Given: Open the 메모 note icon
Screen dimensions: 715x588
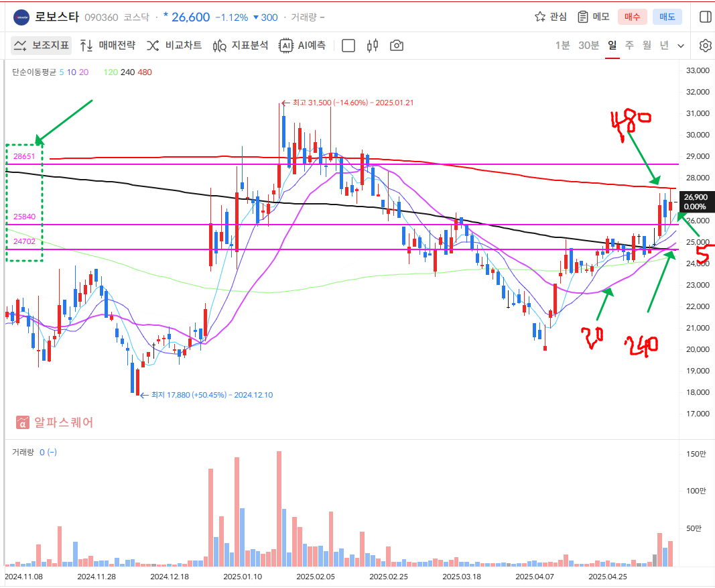Looking at the screenshot, I should pos(582,17).
